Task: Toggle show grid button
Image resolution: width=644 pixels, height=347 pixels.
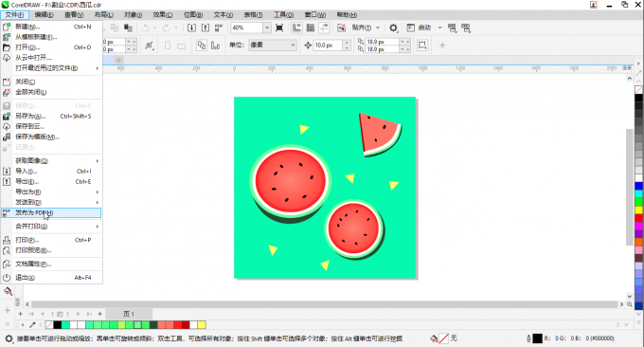Action: (x=311, y=27)
